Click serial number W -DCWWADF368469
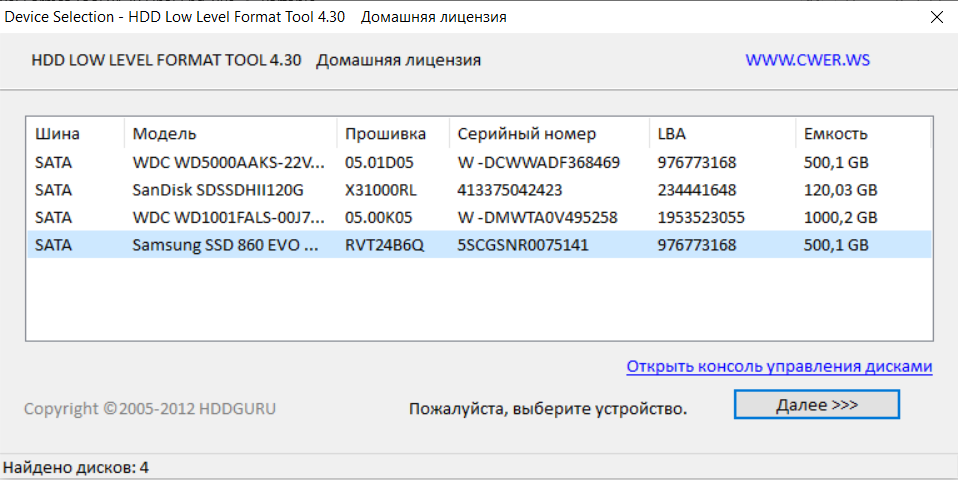958x480 pixels. click(x=538, y=162)
